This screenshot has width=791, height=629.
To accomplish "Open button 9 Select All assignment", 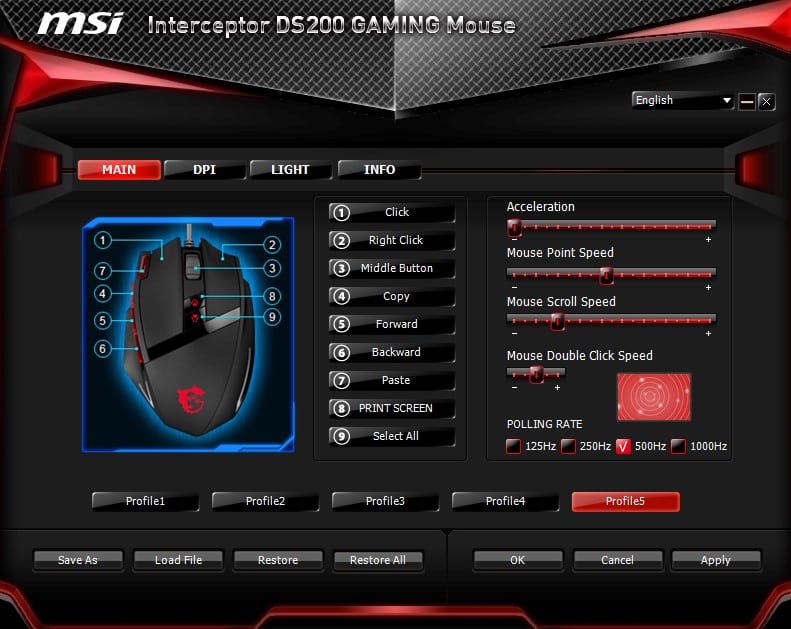I will pos(392,436).
